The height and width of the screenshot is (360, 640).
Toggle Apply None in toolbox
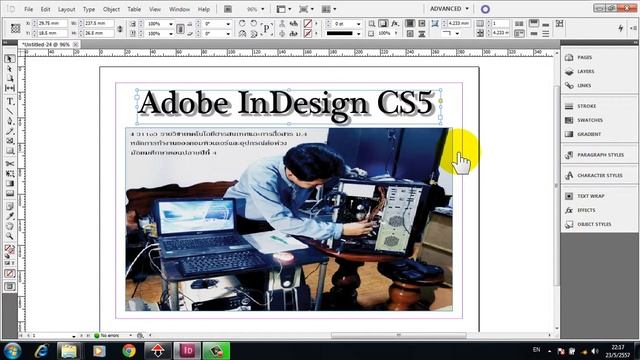(10, 273)
